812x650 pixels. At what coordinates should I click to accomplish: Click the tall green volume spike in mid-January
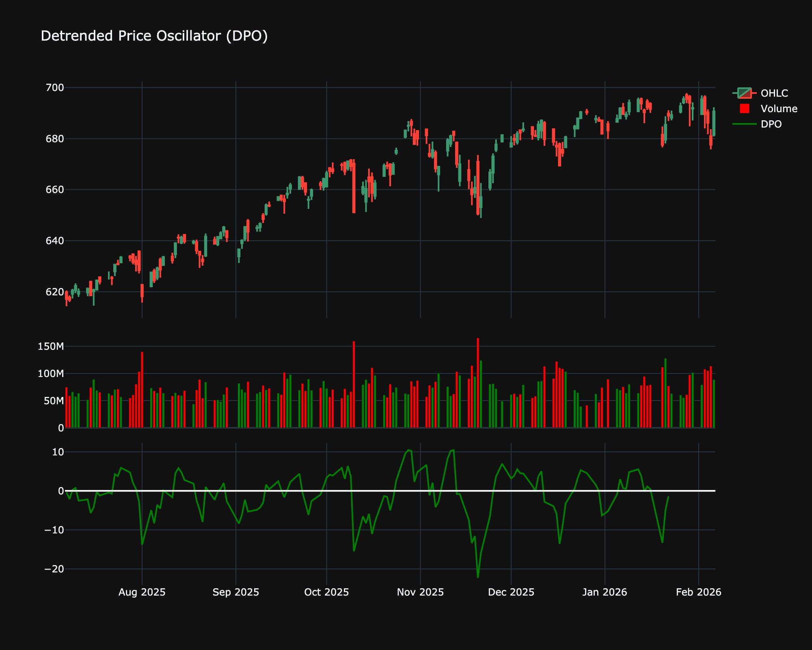click(x=666, y=386)
